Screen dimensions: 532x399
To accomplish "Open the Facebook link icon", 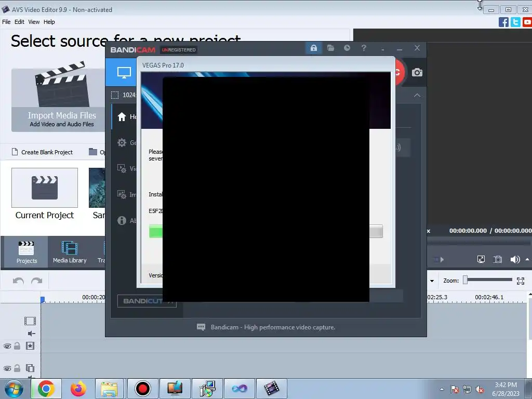I will click(503, 22).
